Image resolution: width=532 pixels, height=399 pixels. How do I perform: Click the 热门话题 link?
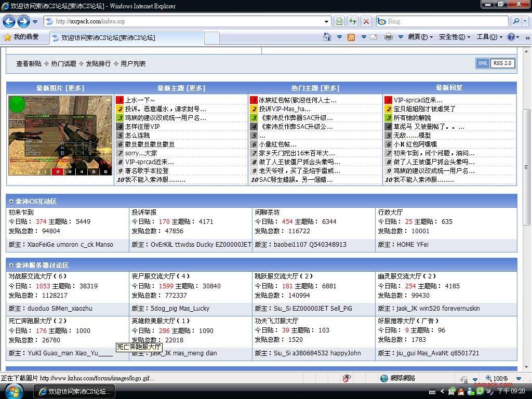tap(63, 63)
